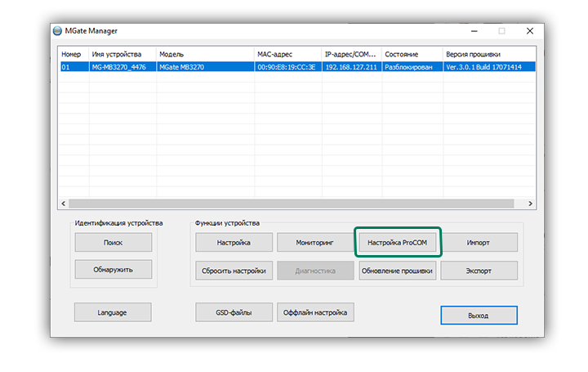Open the Мониторинг function

pos(315,243)
